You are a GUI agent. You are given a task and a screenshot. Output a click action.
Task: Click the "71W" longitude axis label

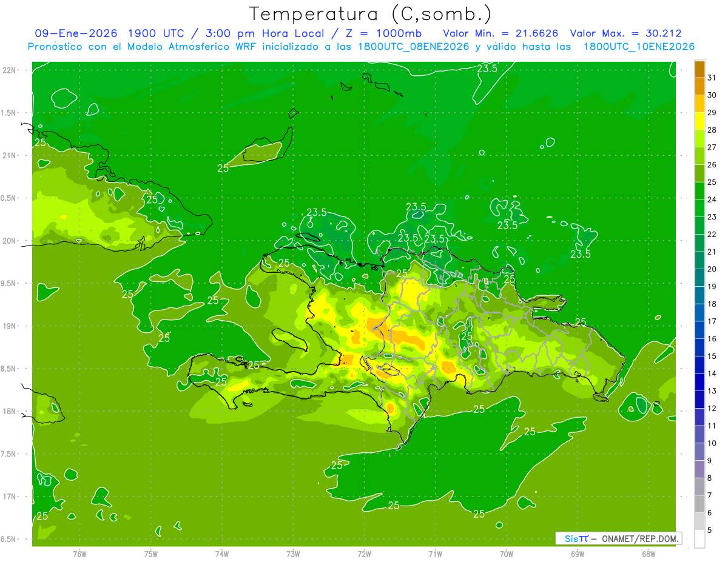(x=436, y=554)
